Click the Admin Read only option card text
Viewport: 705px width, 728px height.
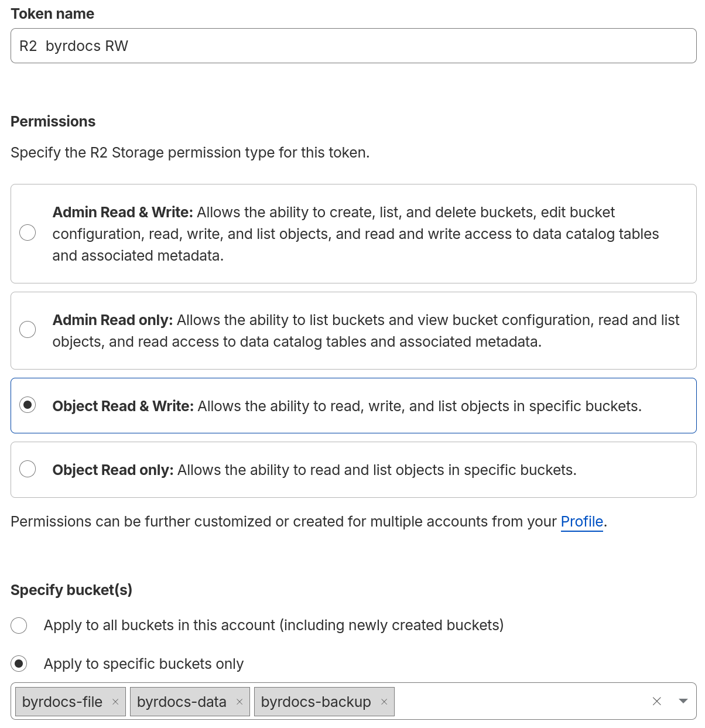[x=365, y=331]
